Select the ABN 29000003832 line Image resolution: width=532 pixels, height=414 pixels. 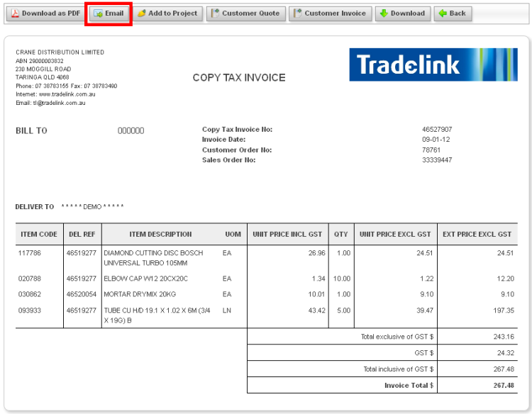39,61
